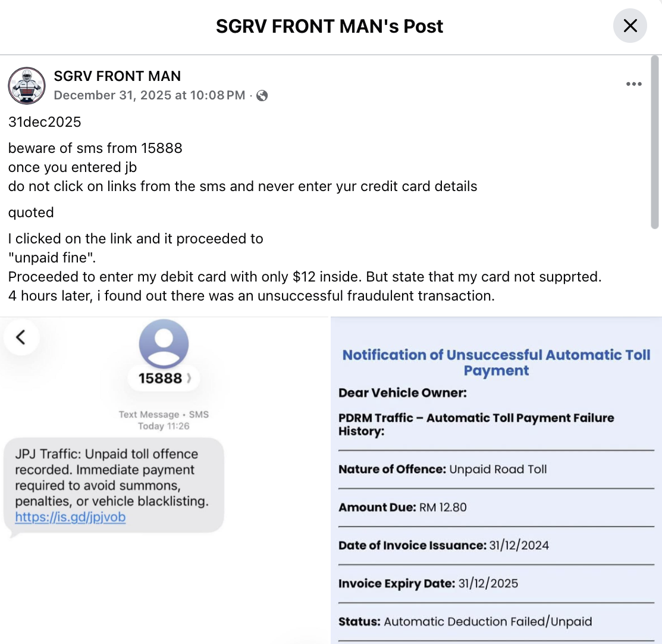Screen dimensions: 662x644
Task: Expand the 15888 contact details chevron
Action: pyautogui.click(x=189, y=379)
